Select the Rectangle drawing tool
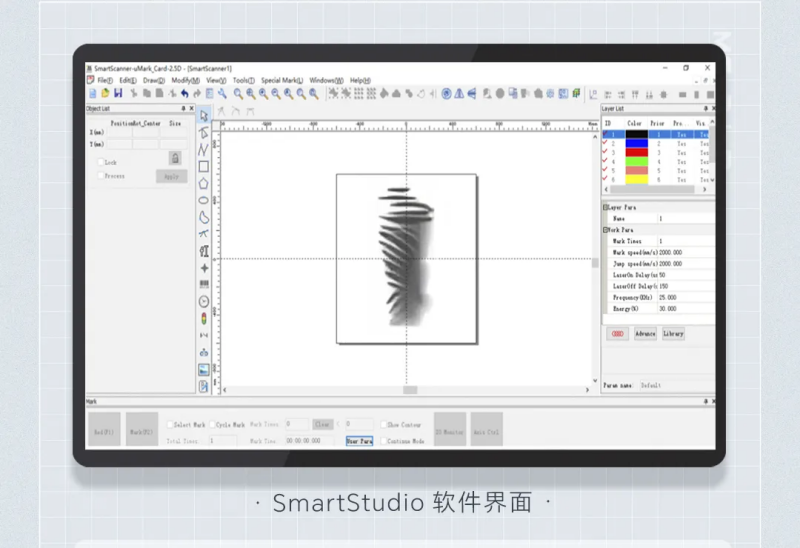This screenshot has width=800, height=548. [x=204, y=166]
